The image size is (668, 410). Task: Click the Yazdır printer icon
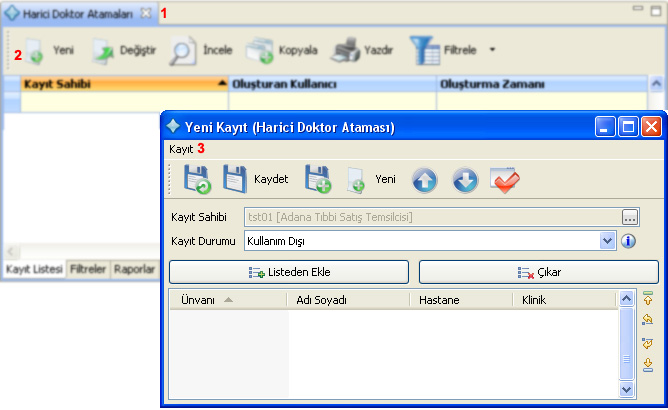click(345, 49)
